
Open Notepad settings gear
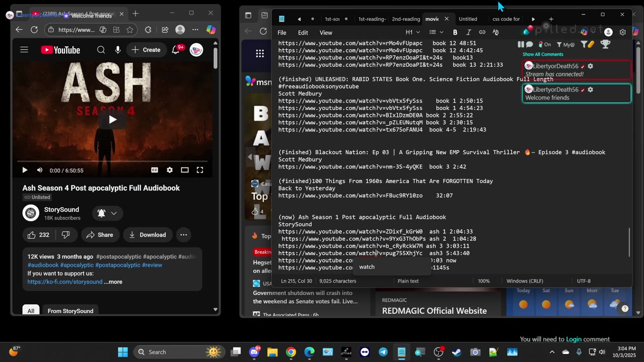(622, 32)
